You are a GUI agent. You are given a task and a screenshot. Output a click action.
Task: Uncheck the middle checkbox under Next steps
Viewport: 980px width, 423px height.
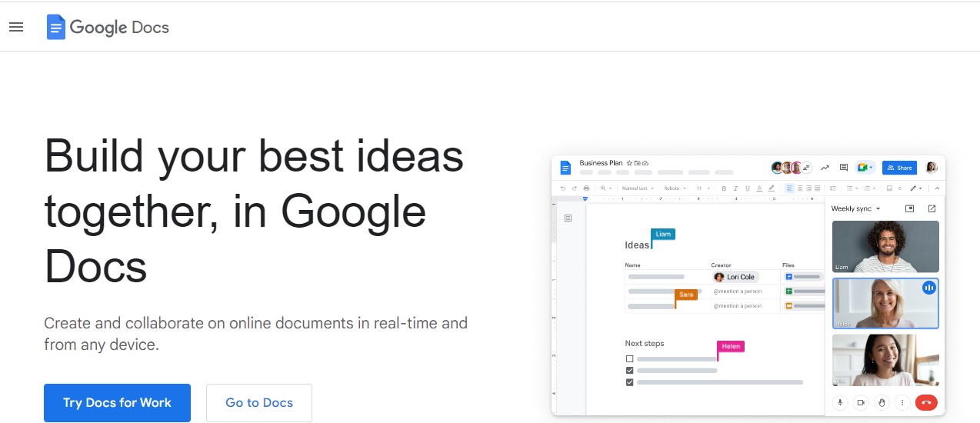tap(629, 371)
